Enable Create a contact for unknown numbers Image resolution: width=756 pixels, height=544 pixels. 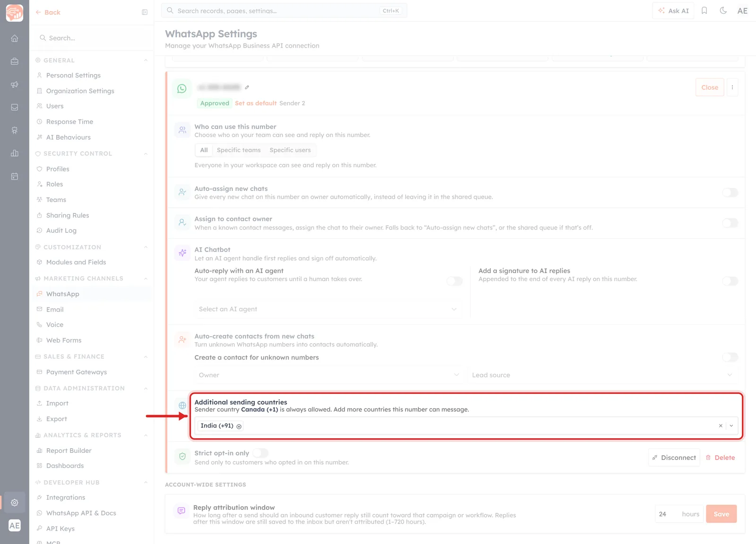coord(730,357)
